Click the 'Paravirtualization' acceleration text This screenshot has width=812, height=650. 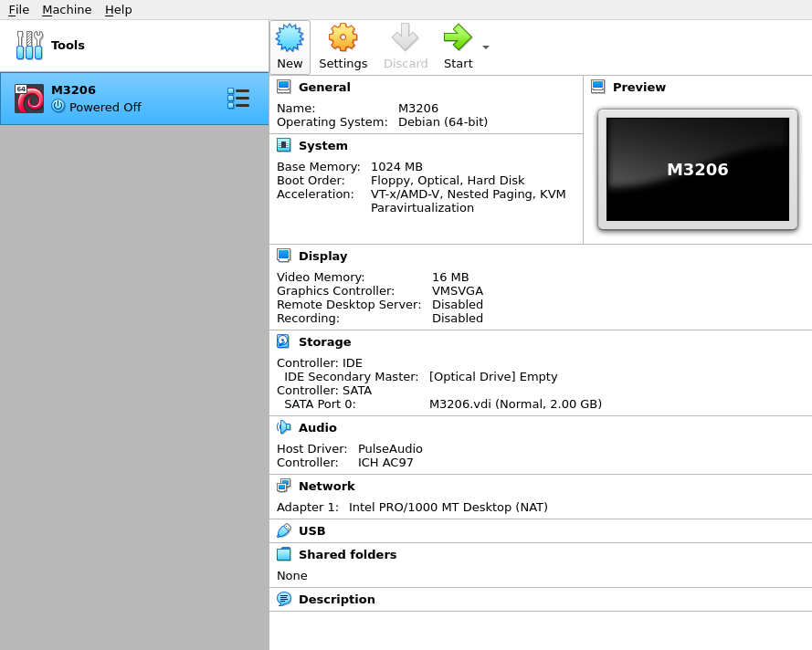422,207
